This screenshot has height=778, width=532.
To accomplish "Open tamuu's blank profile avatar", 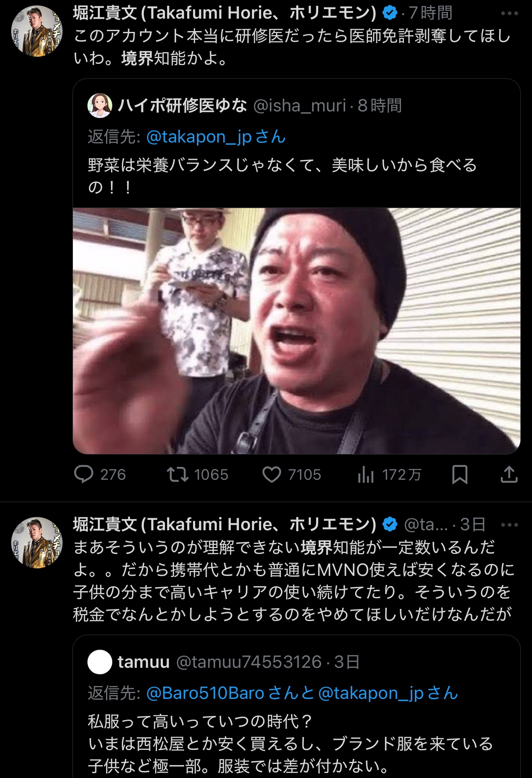I will pos(100,662).
